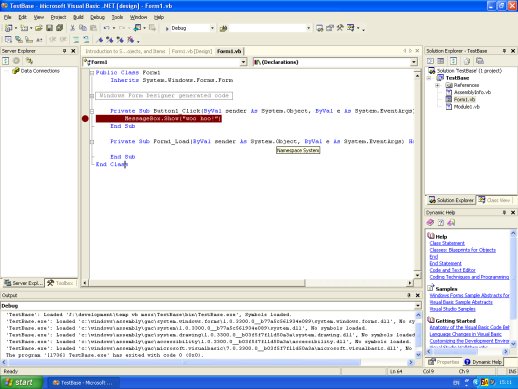Open the Debug menu

(x=97, y=17)
